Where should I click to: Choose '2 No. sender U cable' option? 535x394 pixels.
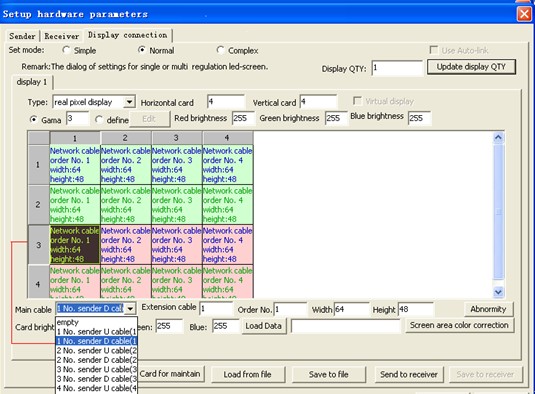point(97,350)
